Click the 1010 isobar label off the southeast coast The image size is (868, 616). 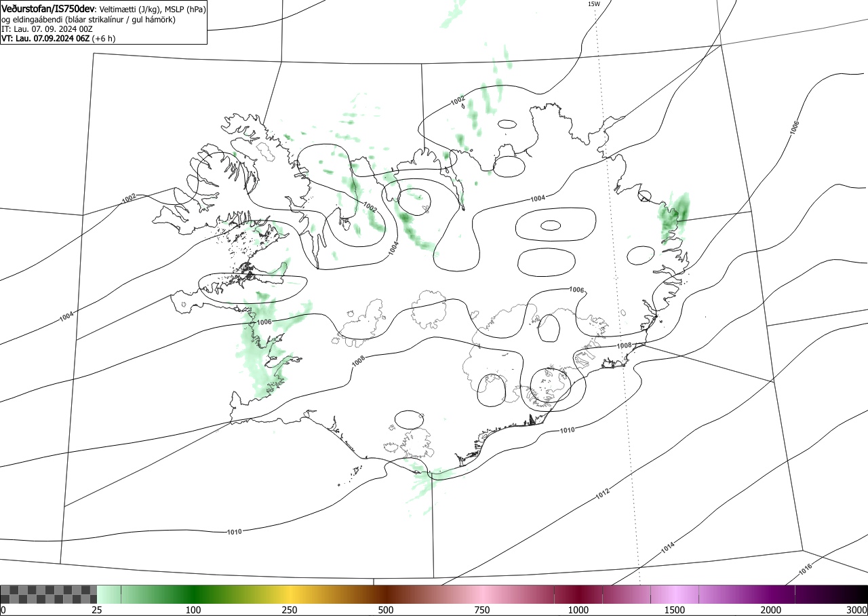(x=567, y=430)
